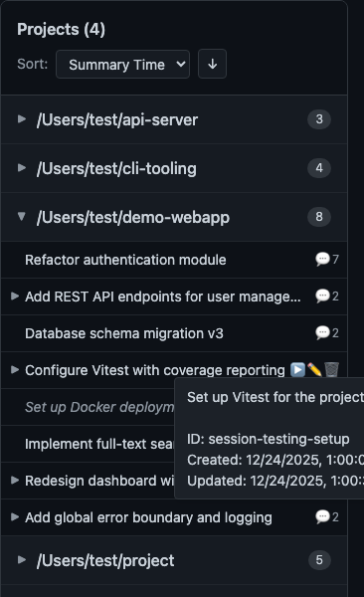364x597 pixels.
Task: Expand Add global error boundary session
Action: (15, 516)
